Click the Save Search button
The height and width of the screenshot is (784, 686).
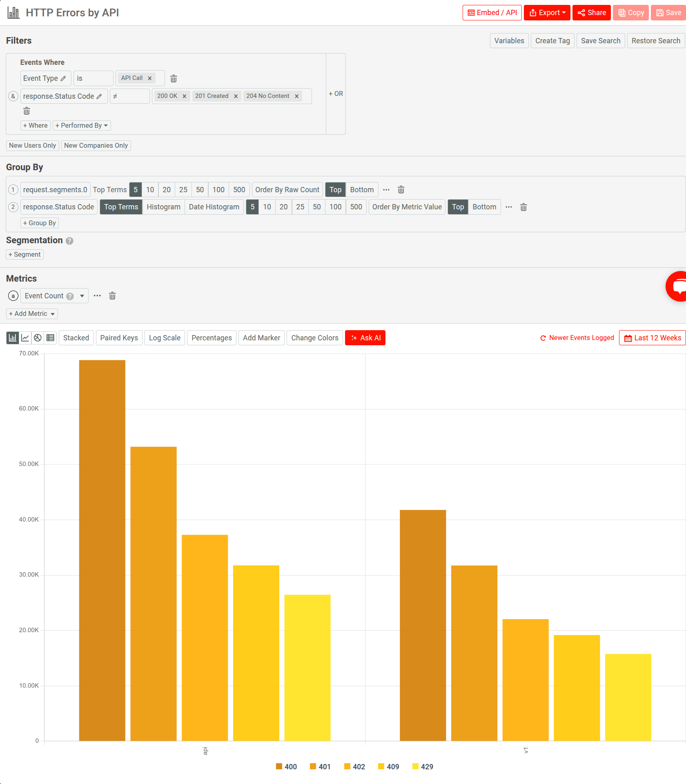coord(600,40)
